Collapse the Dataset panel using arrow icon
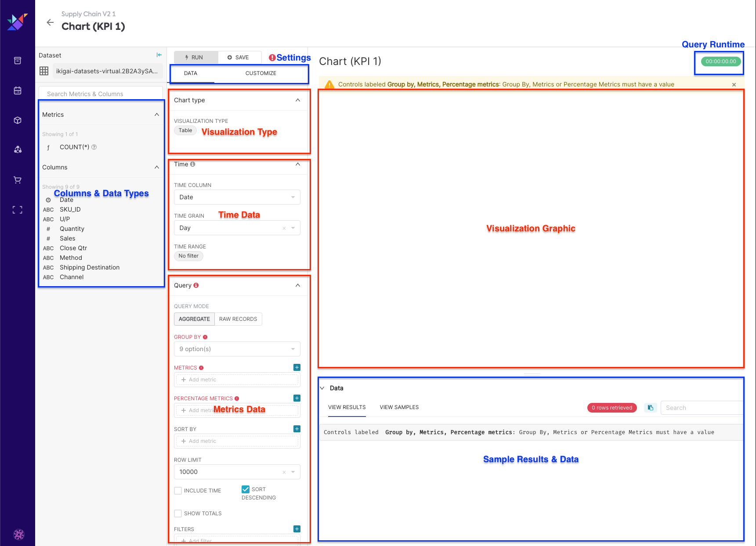Viewport: 756px width, 546px height. [159, 55]
